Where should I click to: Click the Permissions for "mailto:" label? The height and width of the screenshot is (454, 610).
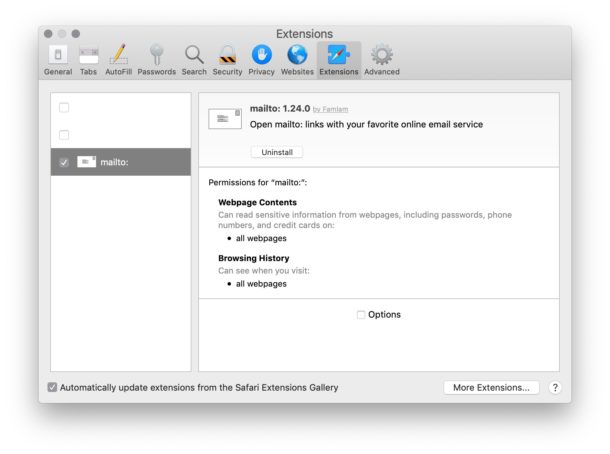[x=258, y=182]
